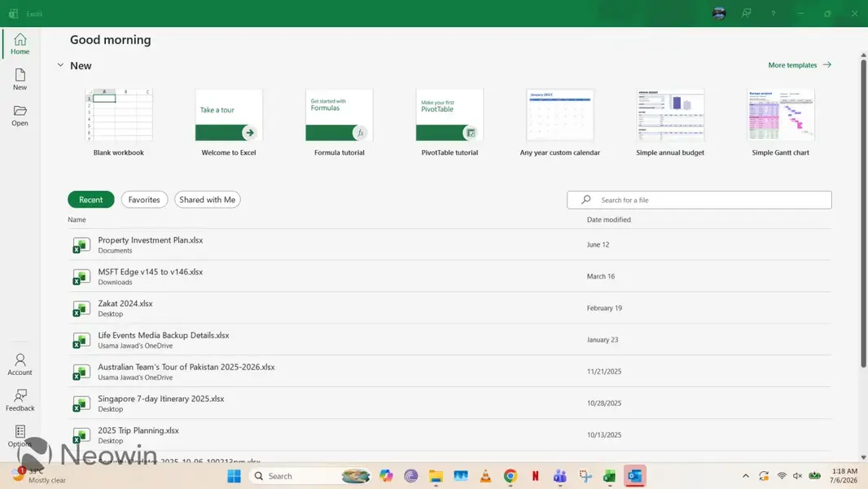Click the Excel taskbar icon
The height and width of the screenshot is (489, 868).
[610, 476]
